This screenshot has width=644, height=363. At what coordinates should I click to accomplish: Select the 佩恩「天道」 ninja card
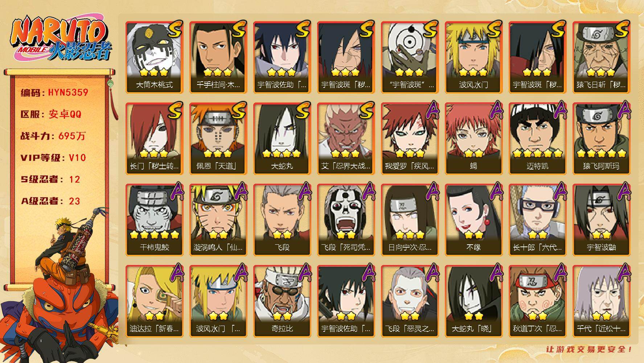point(218,139)
